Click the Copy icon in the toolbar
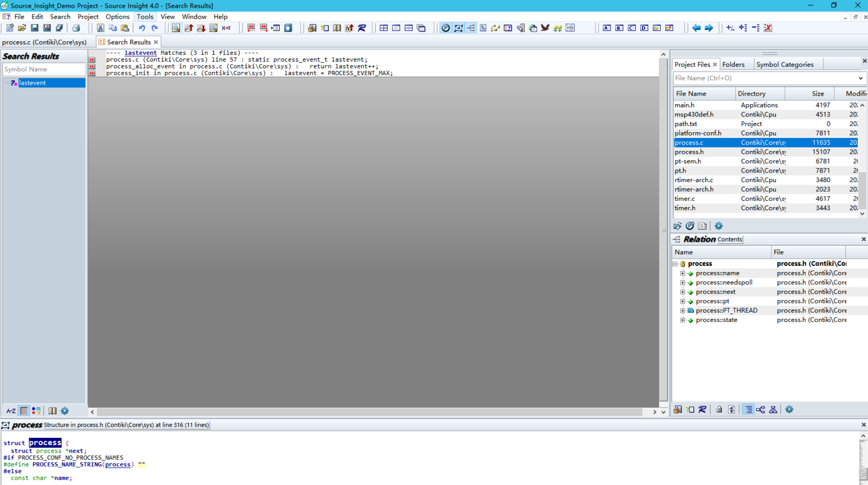 pyautogui.click(x=112, y=28)
